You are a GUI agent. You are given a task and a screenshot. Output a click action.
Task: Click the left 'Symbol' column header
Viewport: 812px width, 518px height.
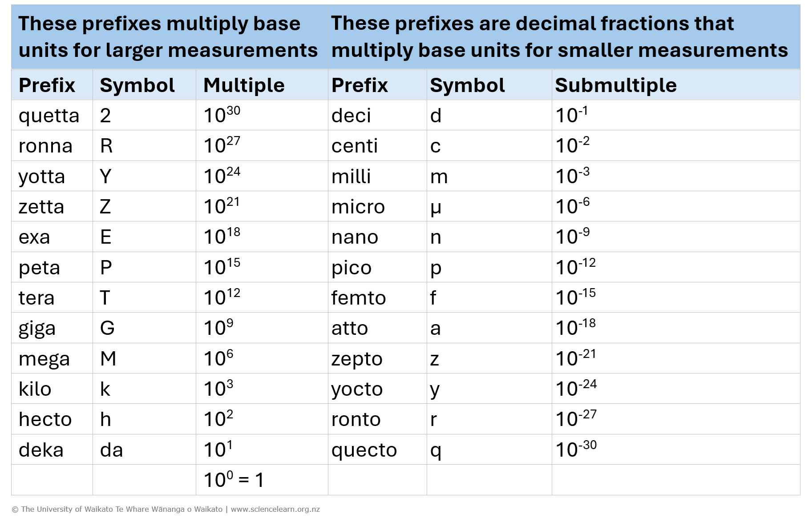[137, 85]
